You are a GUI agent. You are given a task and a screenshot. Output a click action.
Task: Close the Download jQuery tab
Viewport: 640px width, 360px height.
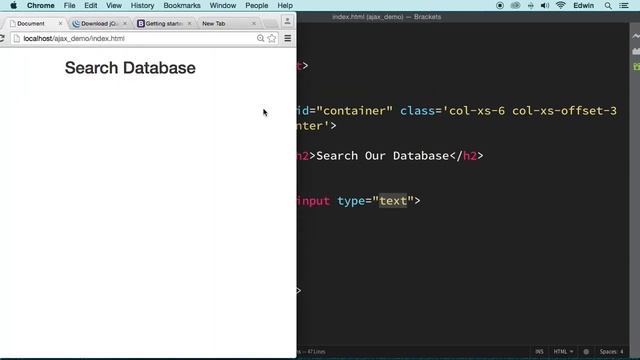125,24
